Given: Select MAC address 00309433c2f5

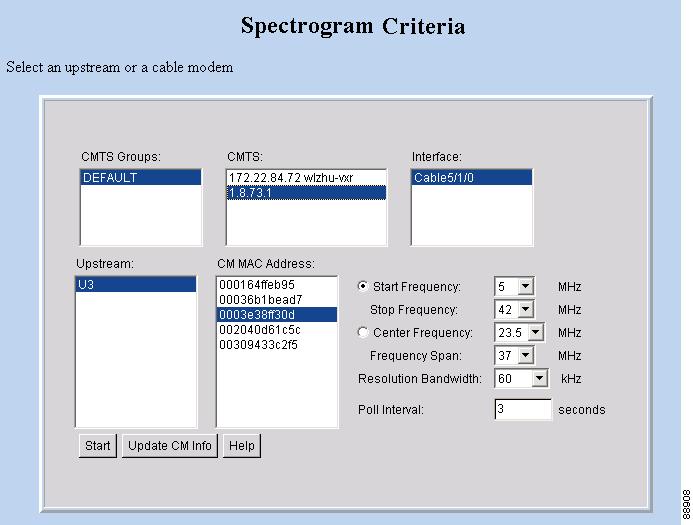Looking at the screenshot, I should tap(277, 345).
